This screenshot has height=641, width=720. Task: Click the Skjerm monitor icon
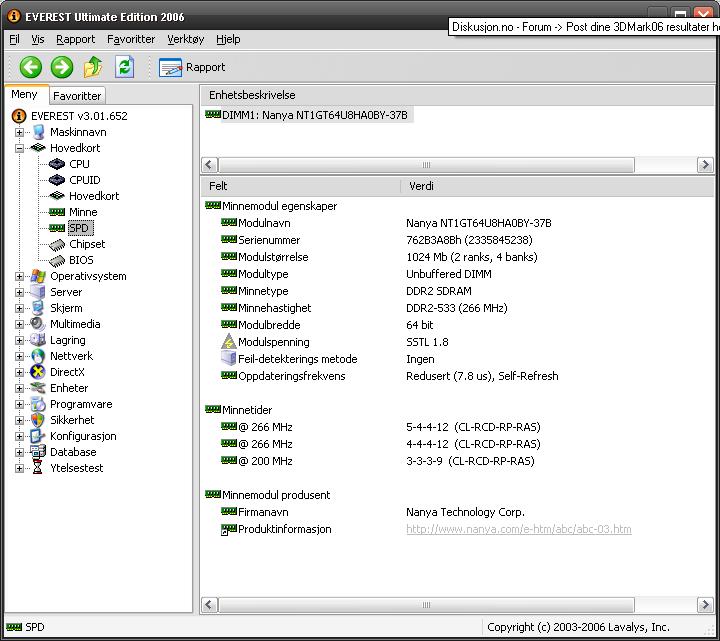[38, 309]
